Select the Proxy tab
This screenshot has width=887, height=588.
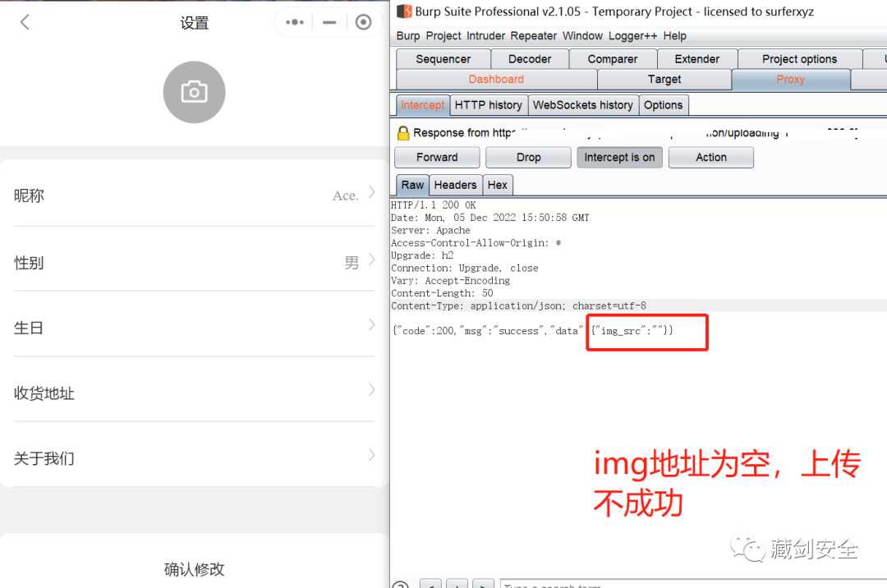click(x=790, y=79)
